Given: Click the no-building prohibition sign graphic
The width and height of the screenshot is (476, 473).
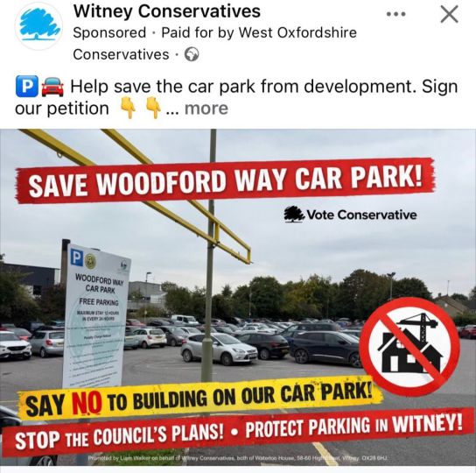Looking at the screenshot, I should pyautogui.click(x=409, y=347).
